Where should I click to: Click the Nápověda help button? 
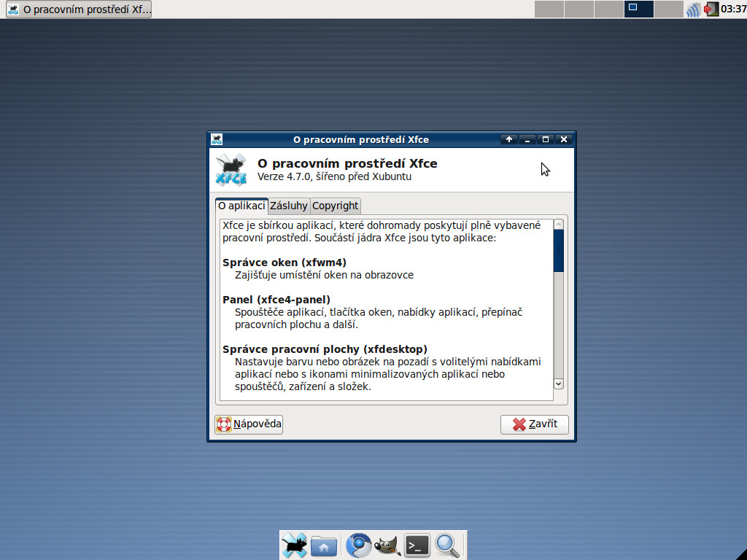[249, 424]
